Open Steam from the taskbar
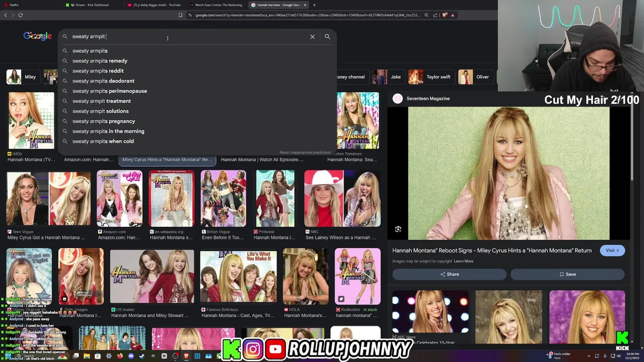Viewport: 644px width, 362px height. coord(142,356)
